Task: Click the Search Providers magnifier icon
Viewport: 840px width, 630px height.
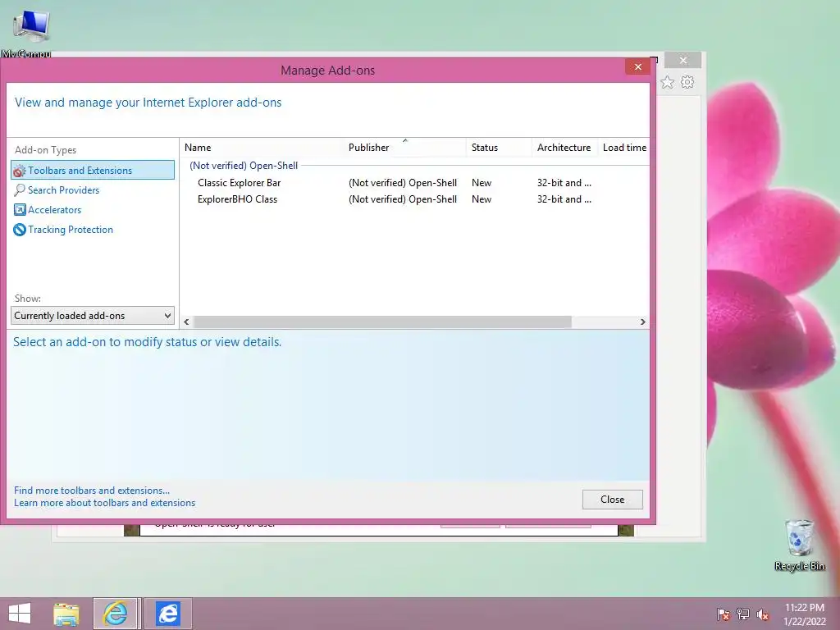Action: [x=20, y=190]
